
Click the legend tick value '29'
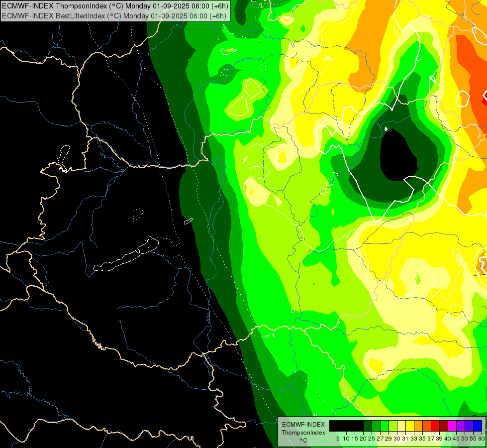click(x=389, y=439)
